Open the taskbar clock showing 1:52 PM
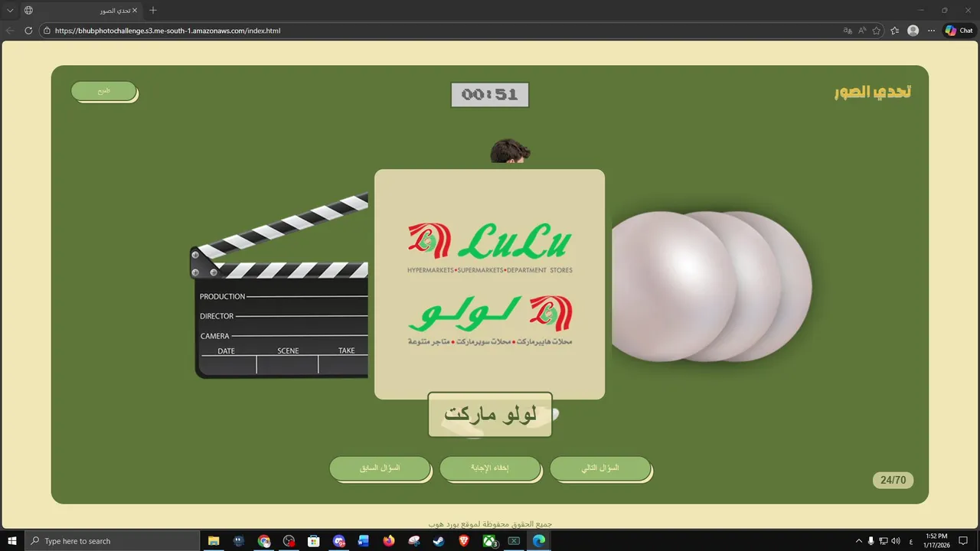980x551 pixels. click(937, 541)
